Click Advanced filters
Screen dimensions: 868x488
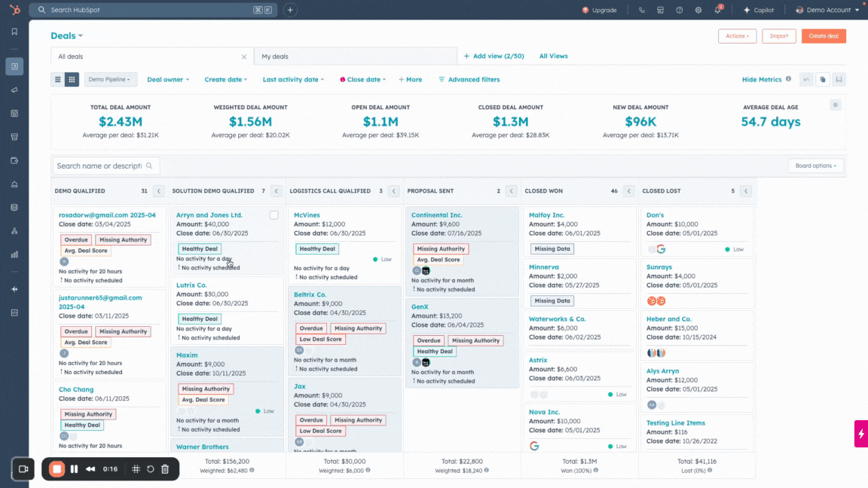coord(469,80)
